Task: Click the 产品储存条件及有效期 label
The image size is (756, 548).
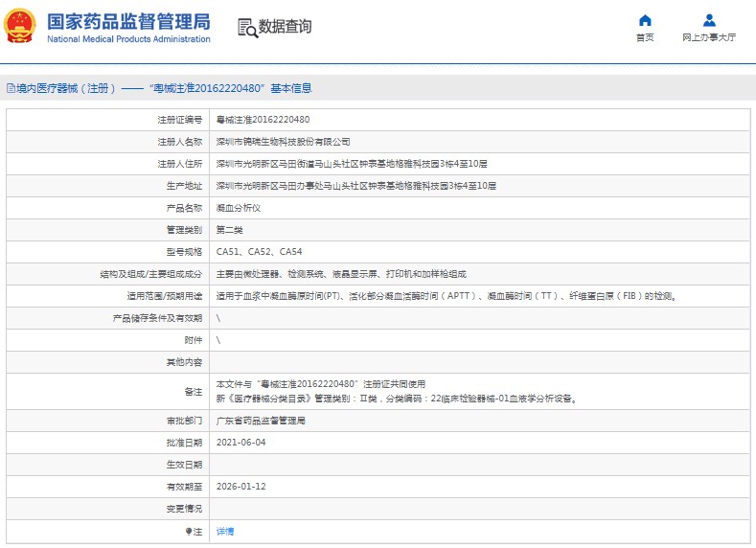Action: point(157,318)
